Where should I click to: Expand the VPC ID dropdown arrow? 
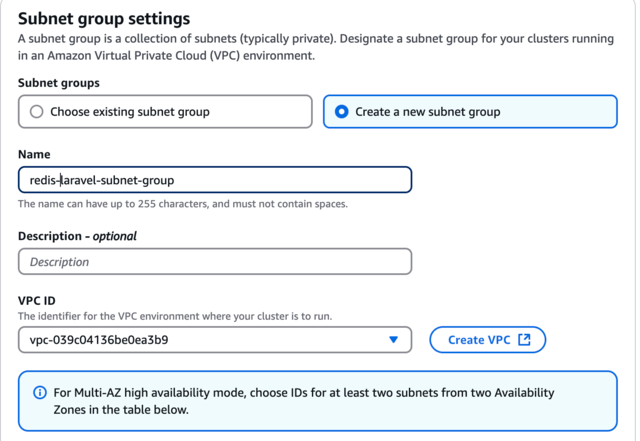[x=393, y=340]
